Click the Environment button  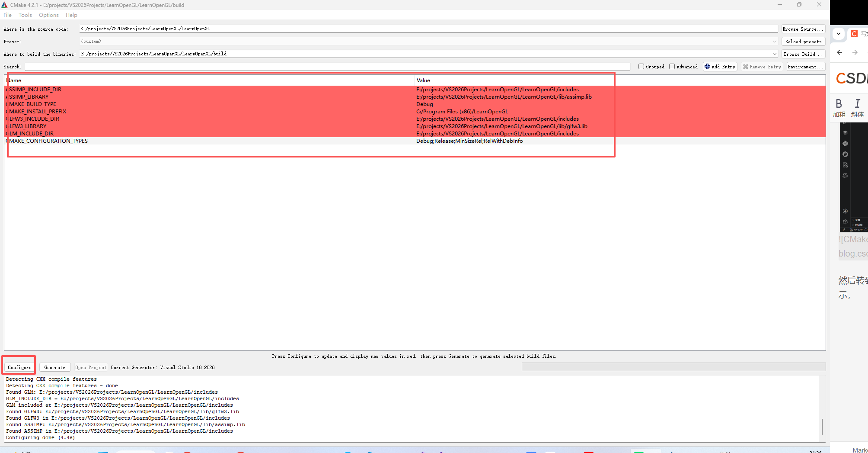click(806, 67)
